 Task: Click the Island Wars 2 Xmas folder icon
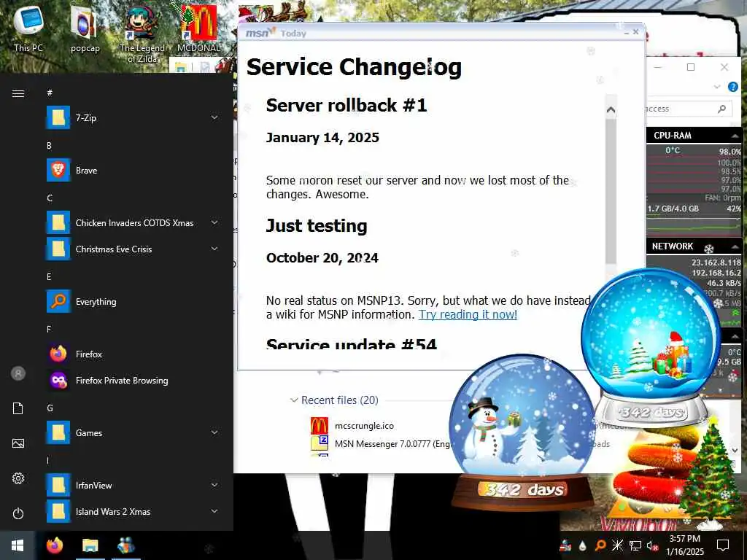(58, 511)
